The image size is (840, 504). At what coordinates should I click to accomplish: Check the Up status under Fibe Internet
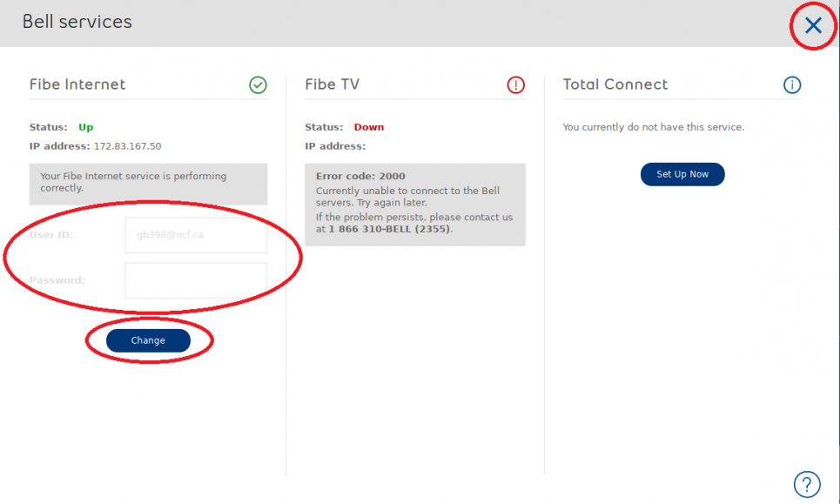pyautogui.click(x=84, y=126)
